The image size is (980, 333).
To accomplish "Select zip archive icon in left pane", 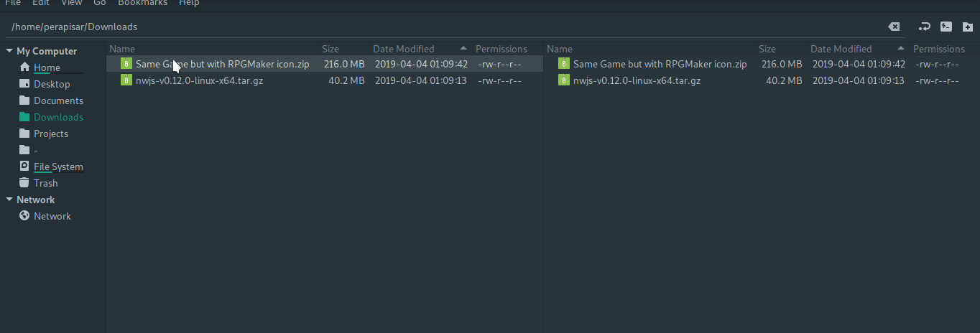I will (x=126, y=64).
